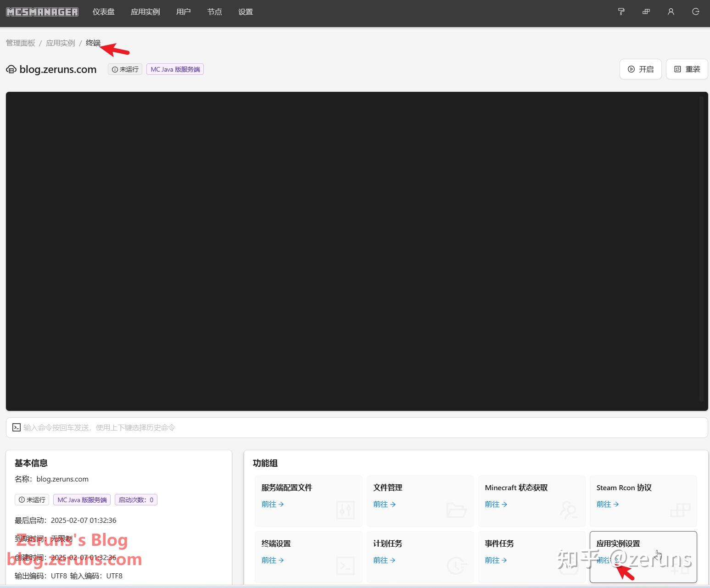Open the 仪表盘 menu
The height and width of the screenshot is (588, 710).
click(x=104, y=12)
